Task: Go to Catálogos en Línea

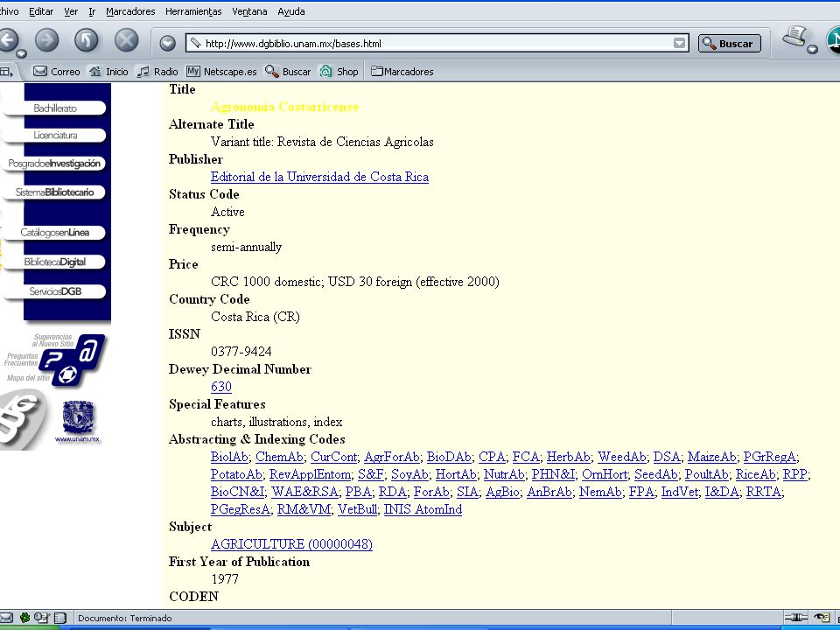Action: [54, 233]
